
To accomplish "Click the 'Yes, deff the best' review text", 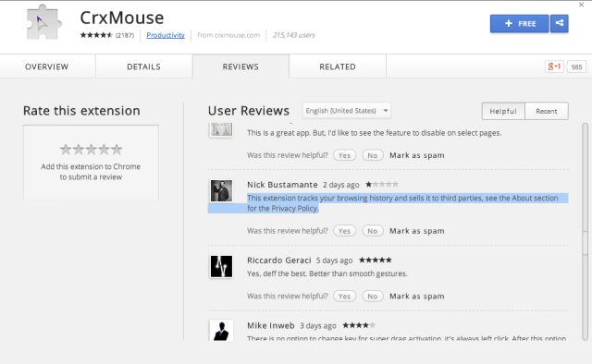I will tap(327, 273).
